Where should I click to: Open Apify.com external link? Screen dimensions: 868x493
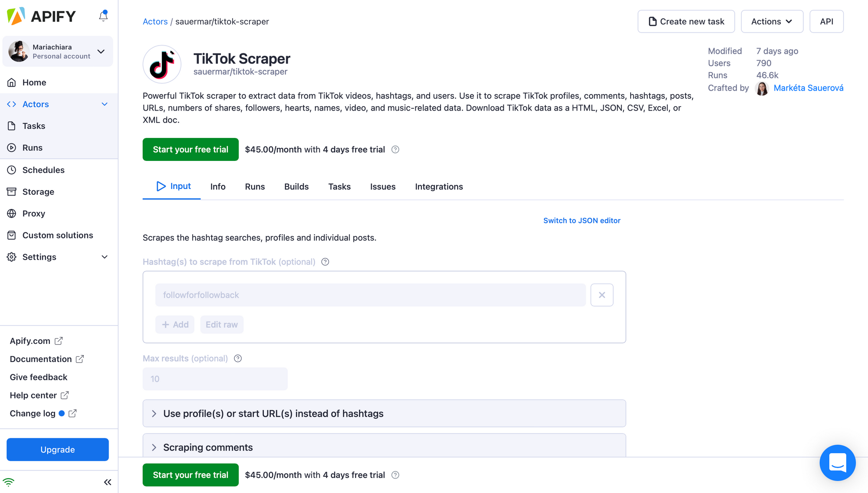[36, 341]
